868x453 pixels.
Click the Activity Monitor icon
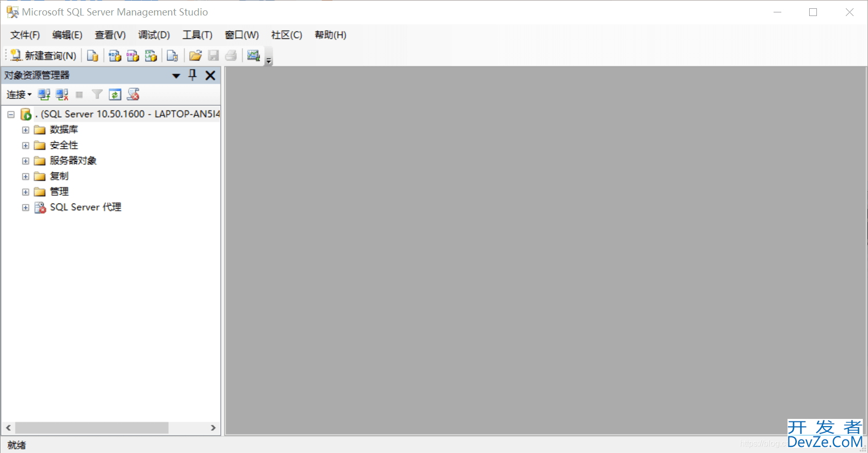click(253, 55)
